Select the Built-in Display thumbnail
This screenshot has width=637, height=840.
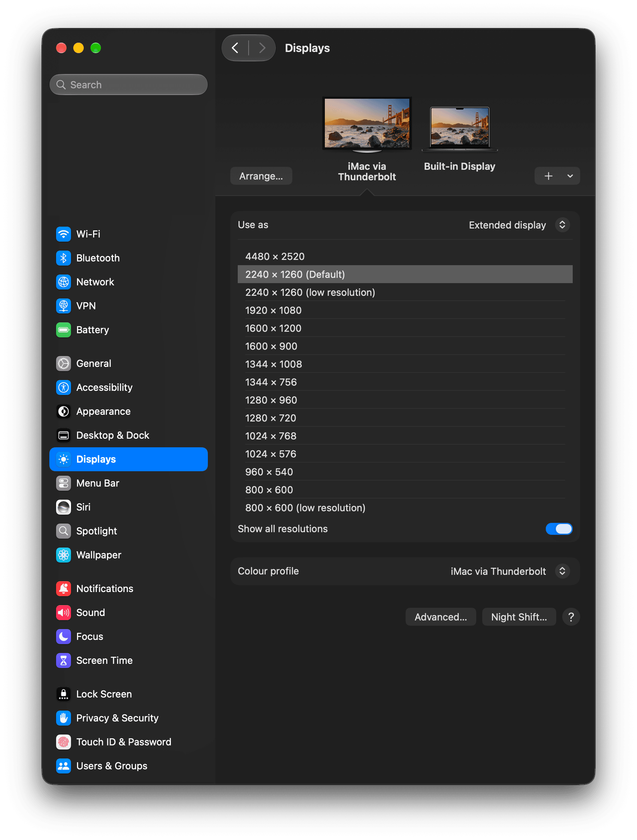pyautogui.click(x=459, y=129)
